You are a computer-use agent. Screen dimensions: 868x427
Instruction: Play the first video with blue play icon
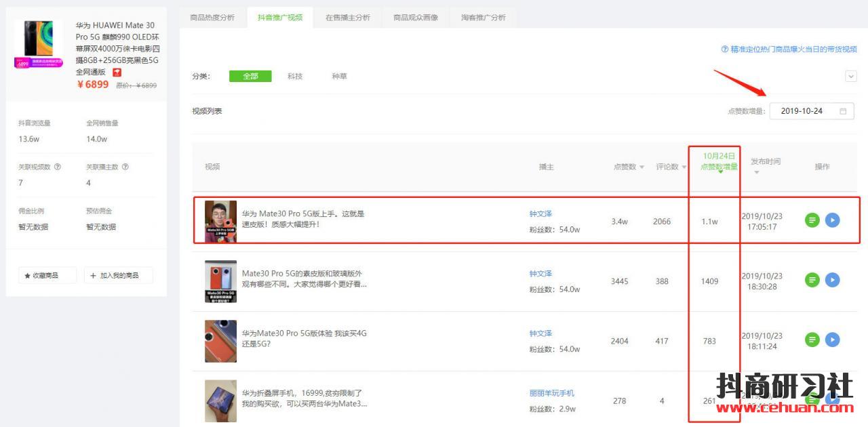coord(832,220)
